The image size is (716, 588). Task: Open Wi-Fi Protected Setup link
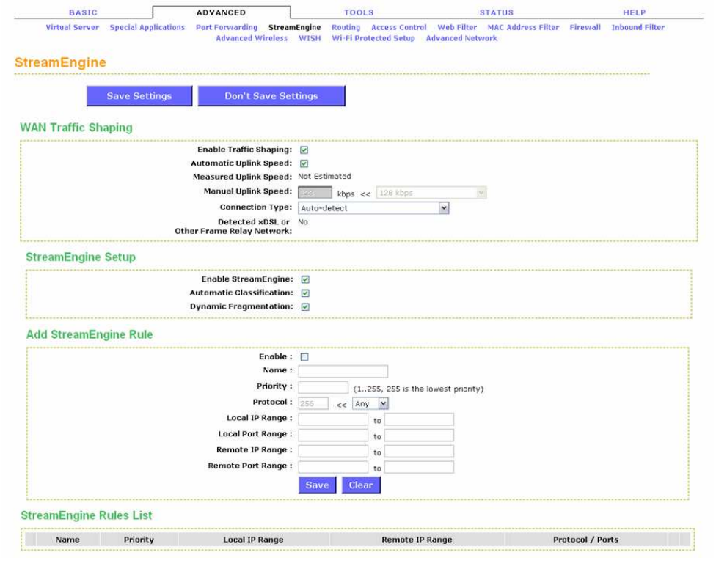point(373,38)
